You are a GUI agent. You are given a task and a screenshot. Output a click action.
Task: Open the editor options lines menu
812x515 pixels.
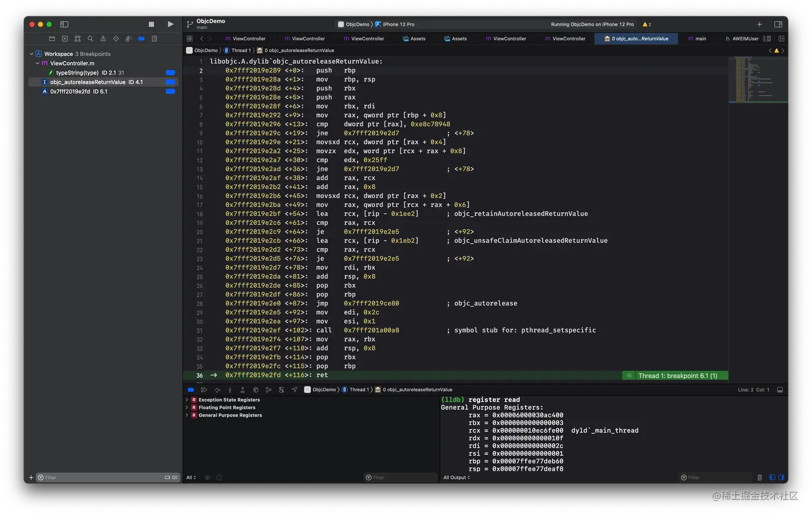pyautogui.click(x=767, y=39)
